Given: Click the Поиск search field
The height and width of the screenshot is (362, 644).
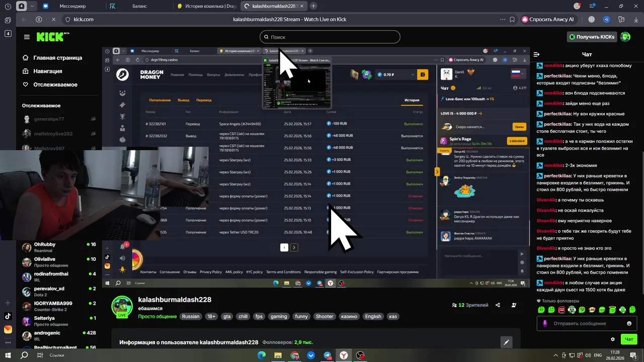Looking at the screenshot, I should point(330,37).
